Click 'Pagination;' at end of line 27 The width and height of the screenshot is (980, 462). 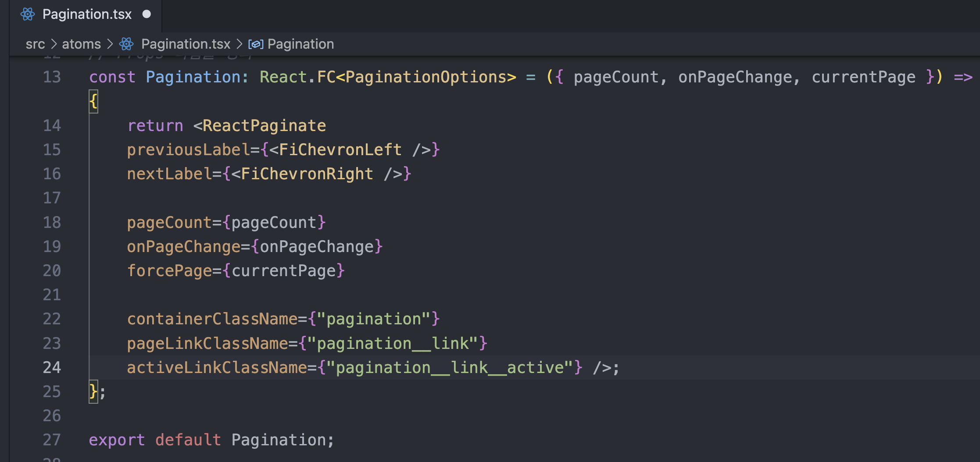pyautogui.click(x=283, y=440)
